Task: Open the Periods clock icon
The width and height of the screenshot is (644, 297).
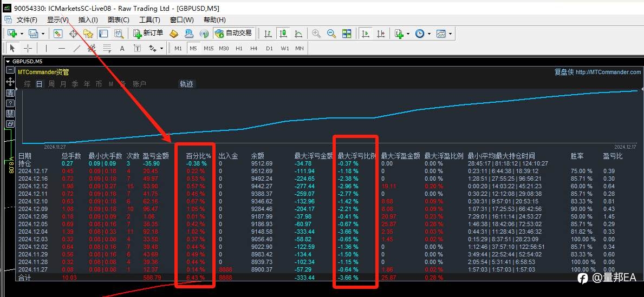Action: pos(420,34)
